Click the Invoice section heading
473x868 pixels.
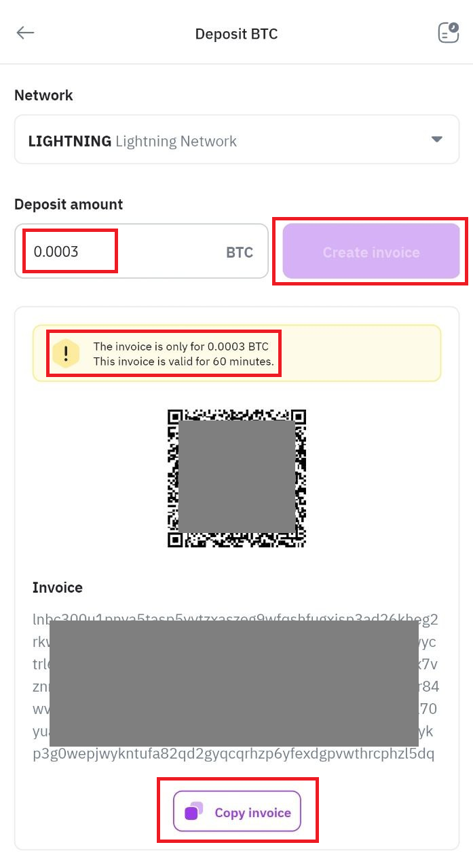pyautogui.click(x=57, y=587)
